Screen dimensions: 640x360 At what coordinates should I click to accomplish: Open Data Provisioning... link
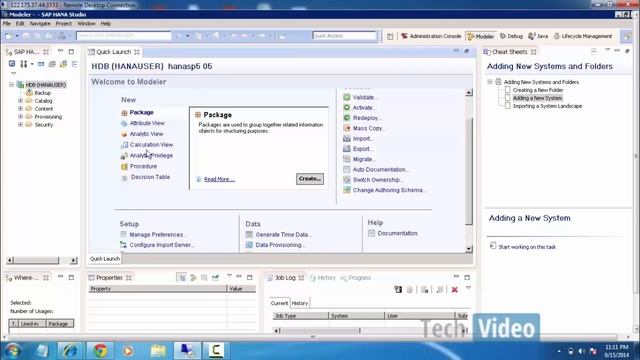click(x=280, y=245)
